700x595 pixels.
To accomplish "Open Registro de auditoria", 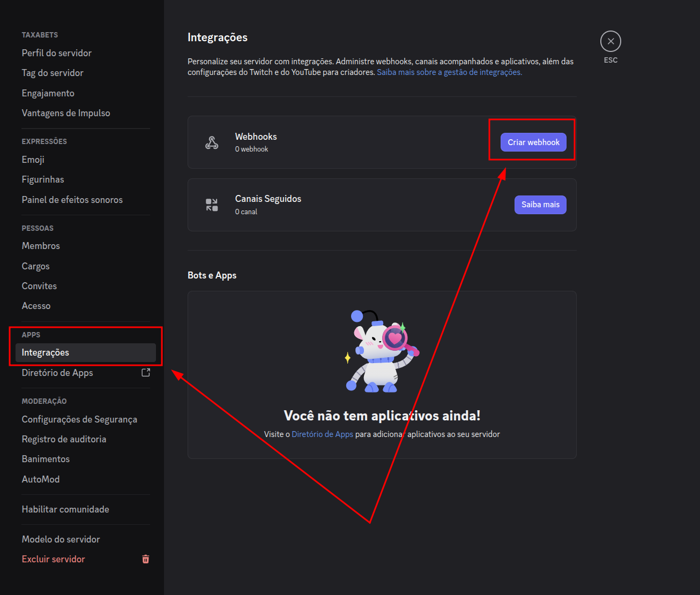I will coord(64,439).
